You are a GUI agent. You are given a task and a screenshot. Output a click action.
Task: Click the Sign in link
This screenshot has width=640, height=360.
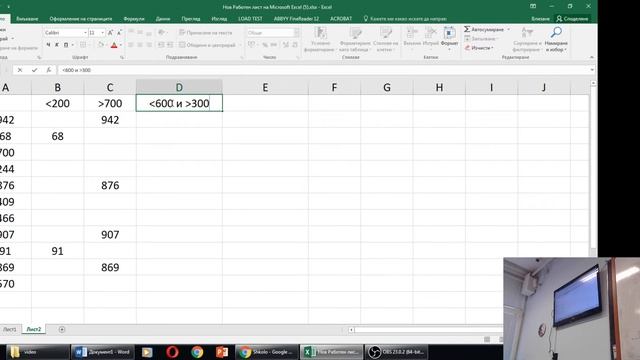tap(540, 19)
